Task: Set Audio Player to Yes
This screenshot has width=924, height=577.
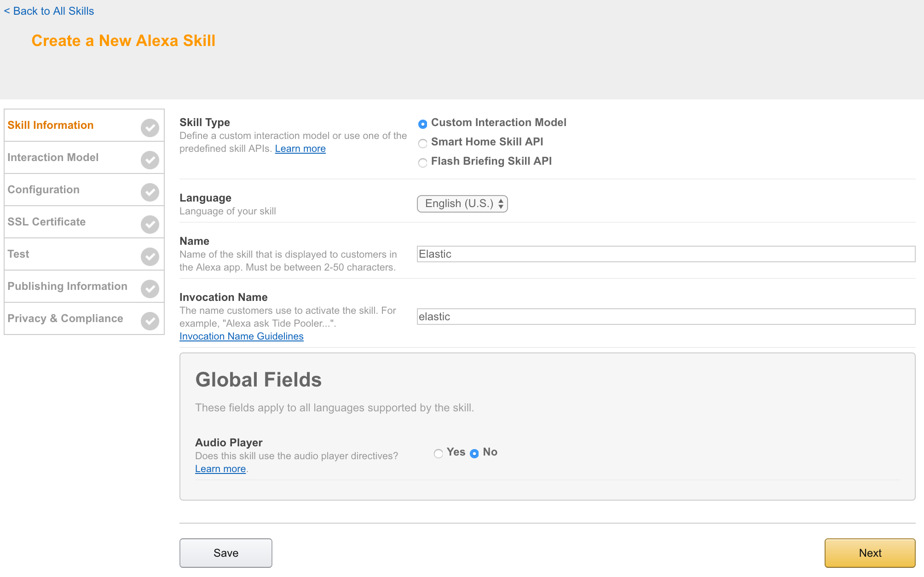Action: pos(438,453)
